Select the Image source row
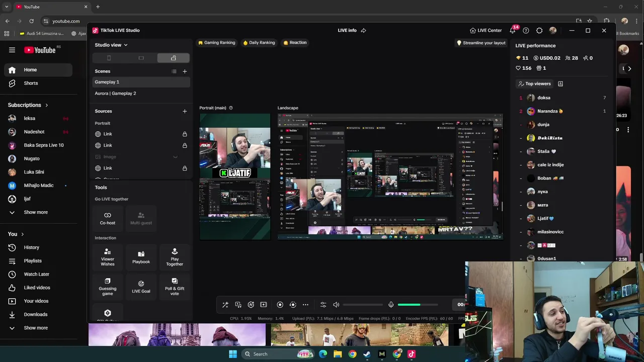Viewport: 644px width, 362px height. click(x=141, y=157)
